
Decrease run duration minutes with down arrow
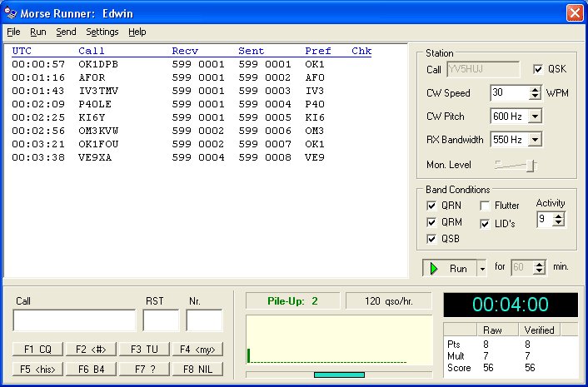(x=539, y=270)
